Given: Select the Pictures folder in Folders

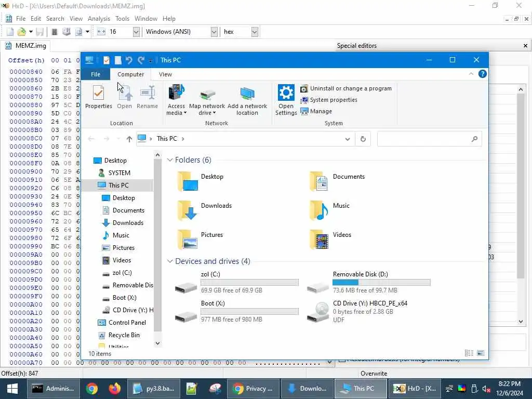Looking at the screenshot, I should click(200, 239).
